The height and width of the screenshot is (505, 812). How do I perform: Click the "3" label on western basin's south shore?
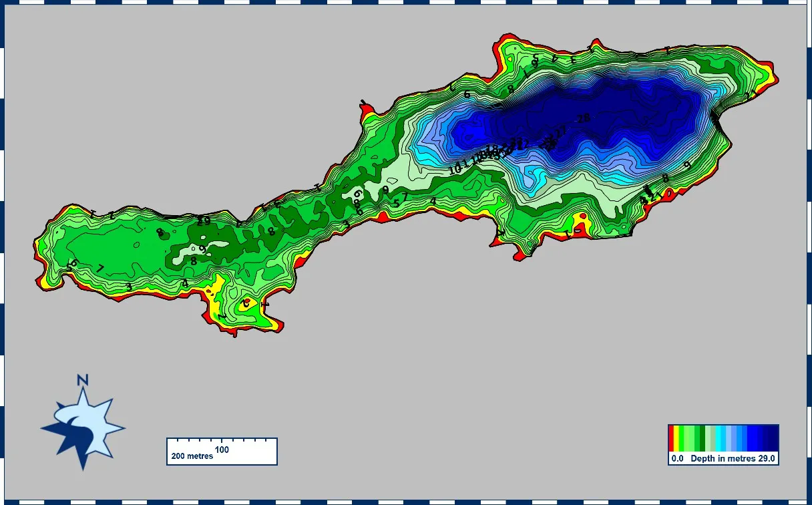click(129, 286)
